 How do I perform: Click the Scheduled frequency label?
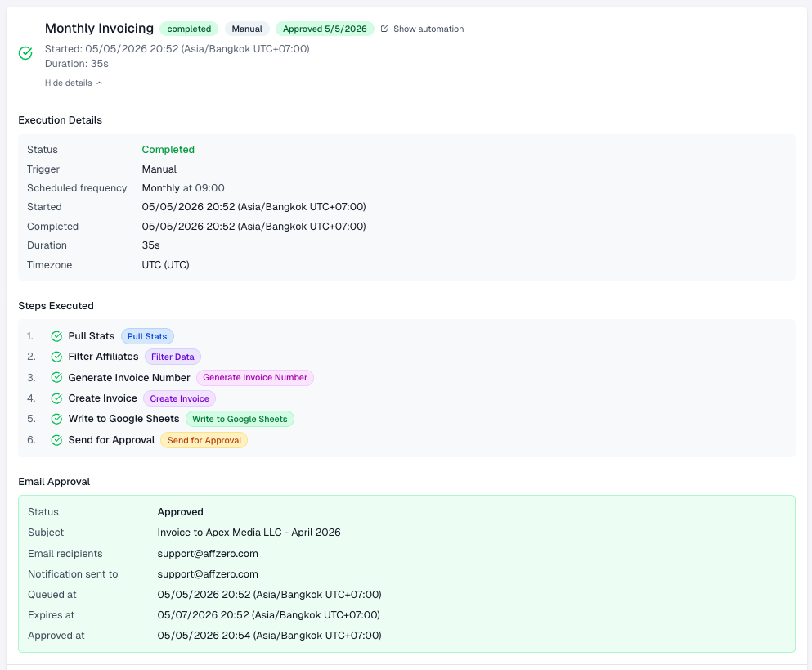pyautogui.click(x=77, y=187)
